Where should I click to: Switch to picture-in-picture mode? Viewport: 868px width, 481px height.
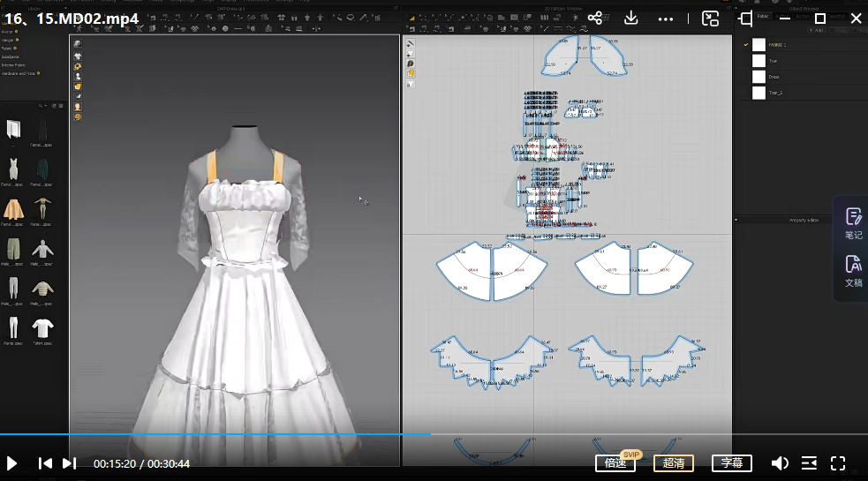point(710,19)
